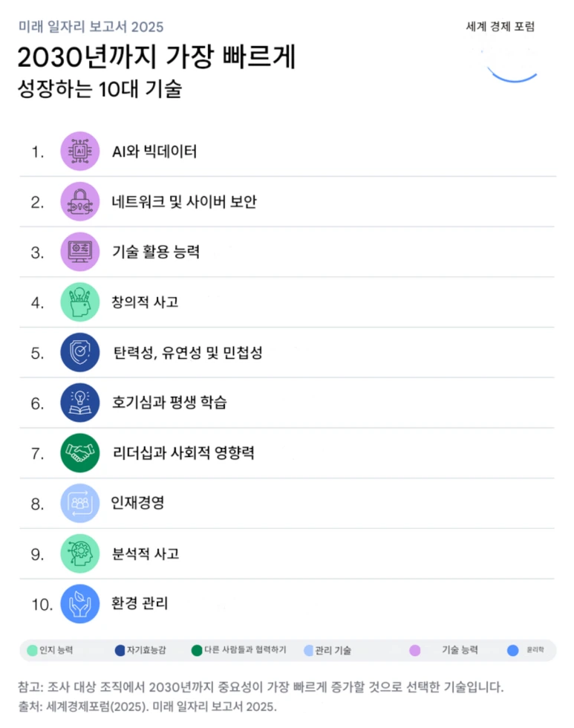Click the padlock network security icon
Viewport: 574px width, 728px height.
pos(79,201)
